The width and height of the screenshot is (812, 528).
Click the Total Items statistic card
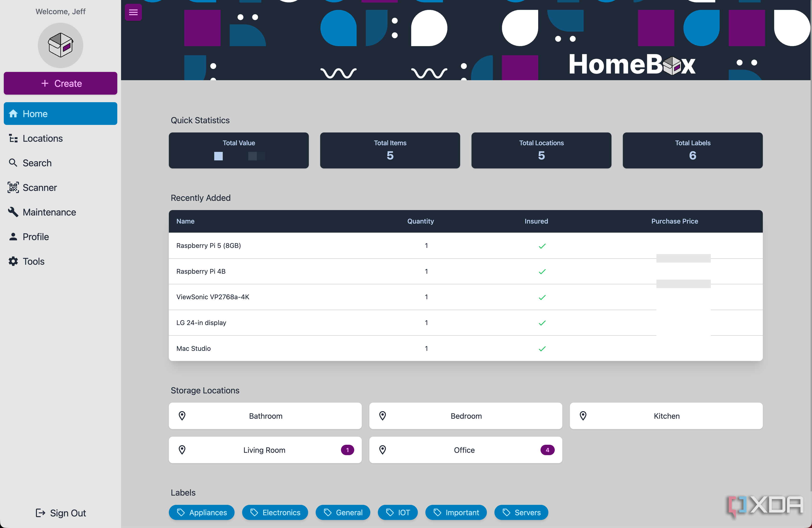coord(390,150)
